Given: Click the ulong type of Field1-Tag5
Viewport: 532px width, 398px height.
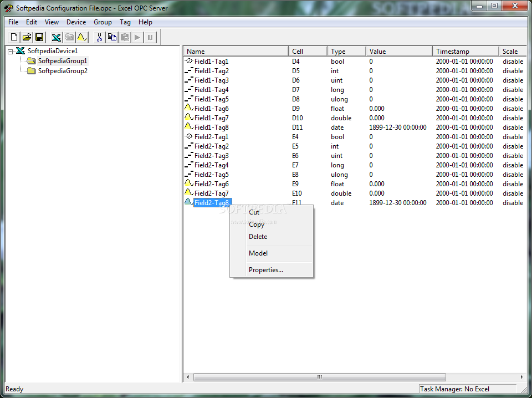Looking at the screenshot, I should (339, 99).
